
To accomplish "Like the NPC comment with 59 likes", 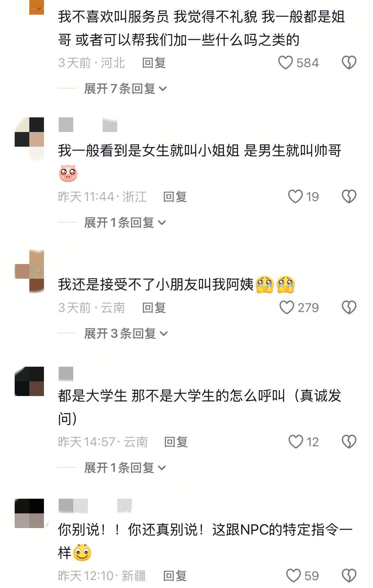I will pos(293,576).
